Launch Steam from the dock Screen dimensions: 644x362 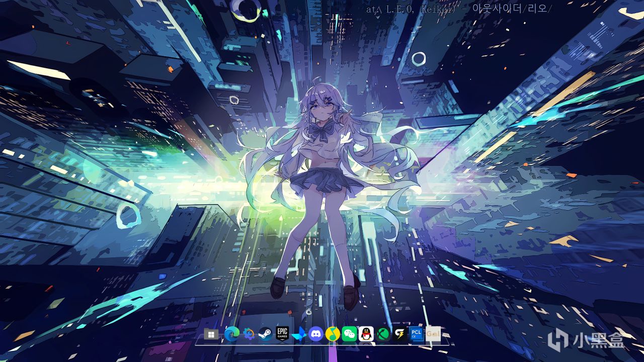click(x=265, y=334)
